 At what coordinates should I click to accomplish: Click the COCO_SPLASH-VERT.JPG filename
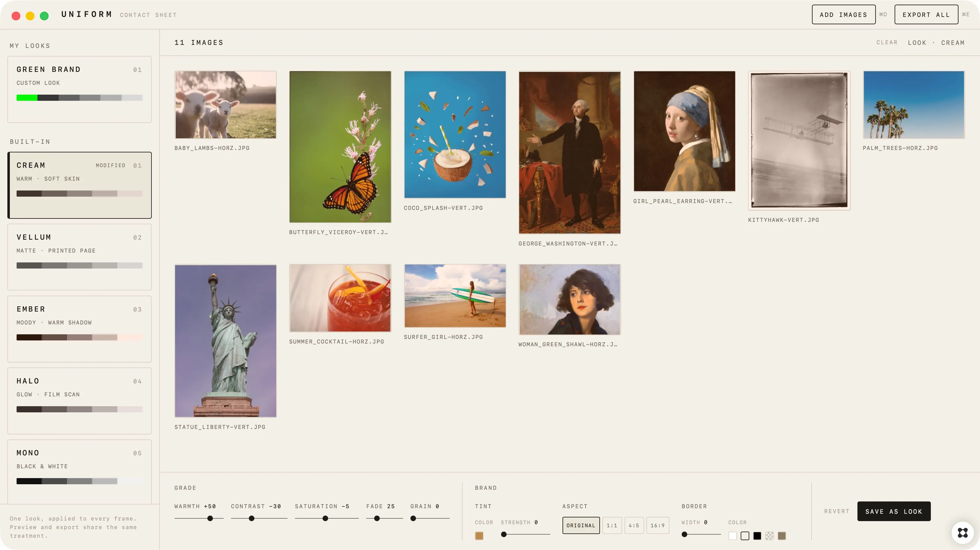443,208
